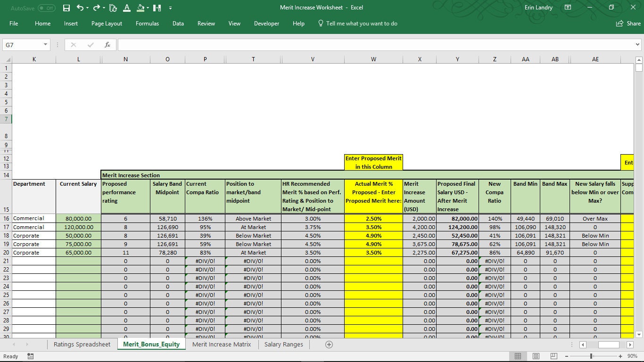
Task: Select column W header
Action: coord(373,59)
